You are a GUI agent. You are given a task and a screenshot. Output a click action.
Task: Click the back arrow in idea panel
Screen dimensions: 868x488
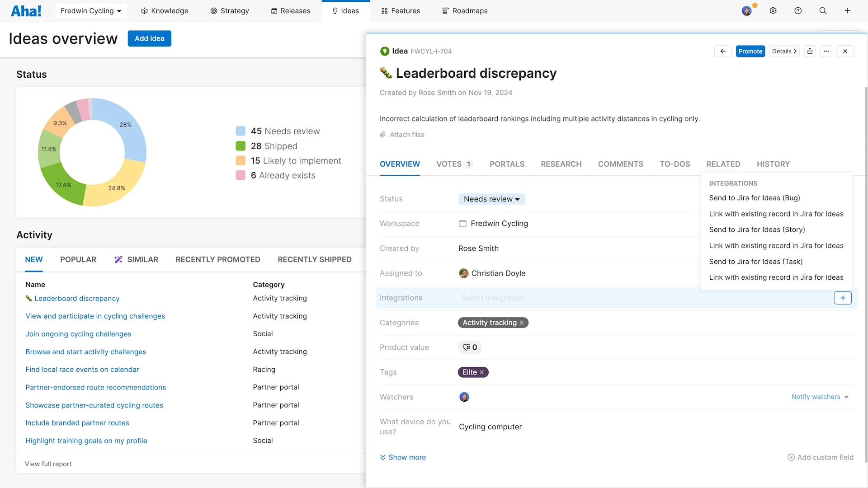coord(722,51)
